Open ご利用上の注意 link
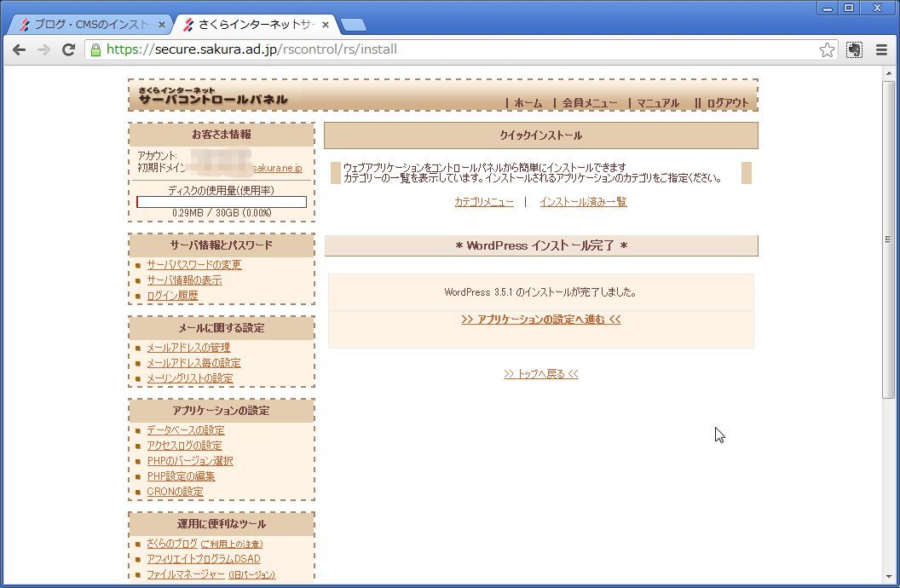Image resolution: width=900 pixels, height=588 pixels. coord(232,544)
